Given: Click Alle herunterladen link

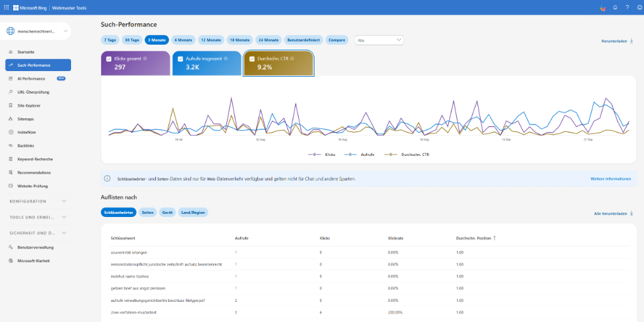Looking at the screenshot, I should [x=614, y=214].
